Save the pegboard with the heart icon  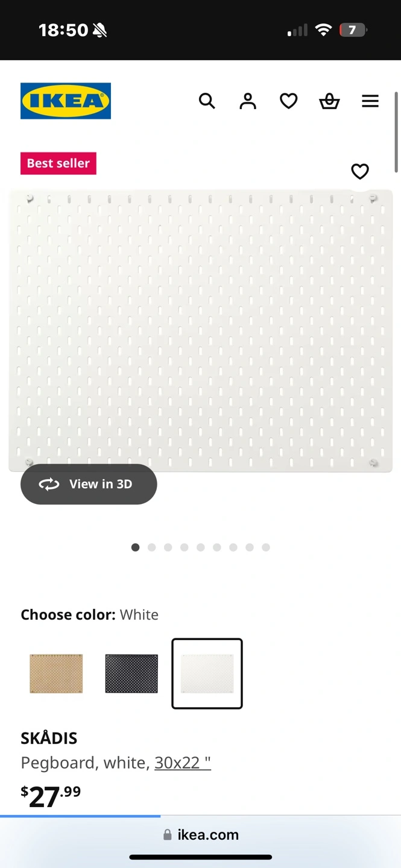tap(360, 172)
